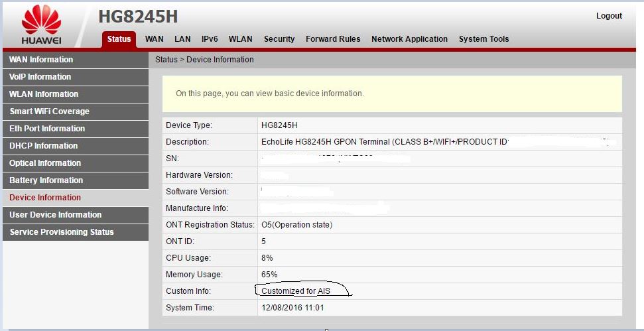Click the SN label

tap(172, 159)
